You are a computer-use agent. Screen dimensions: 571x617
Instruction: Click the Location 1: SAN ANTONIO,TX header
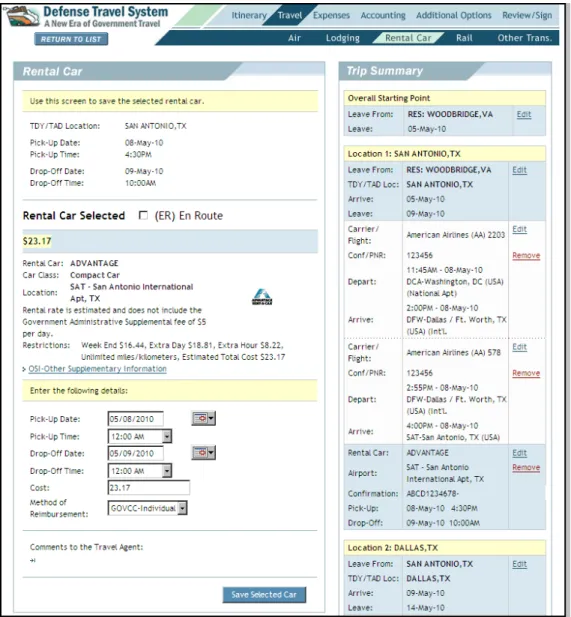[x=445, y=153]
